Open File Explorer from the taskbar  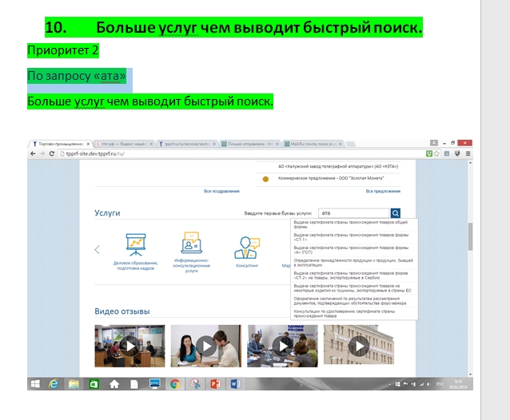point(74,384)
